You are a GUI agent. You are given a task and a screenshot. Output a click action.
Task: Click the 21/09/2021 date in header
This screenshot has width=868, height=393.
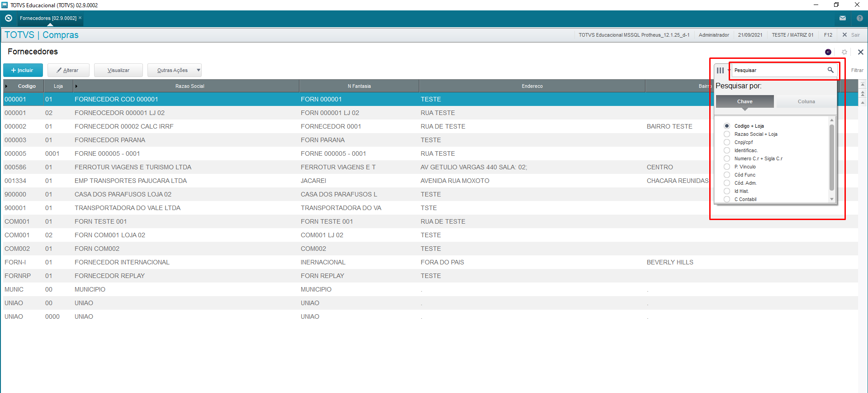750,35
